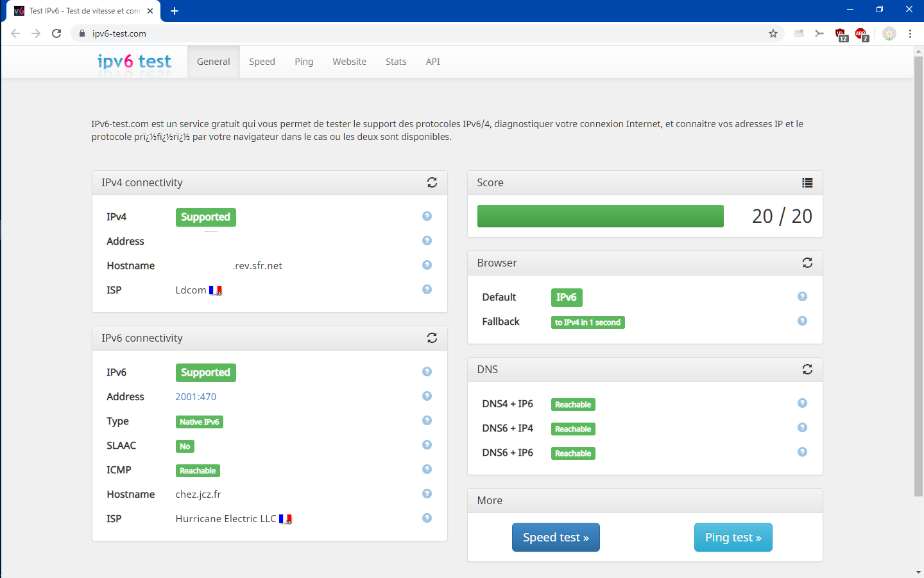Reload the DNS test panel
The image size is (924, 578).
point(807,370)
